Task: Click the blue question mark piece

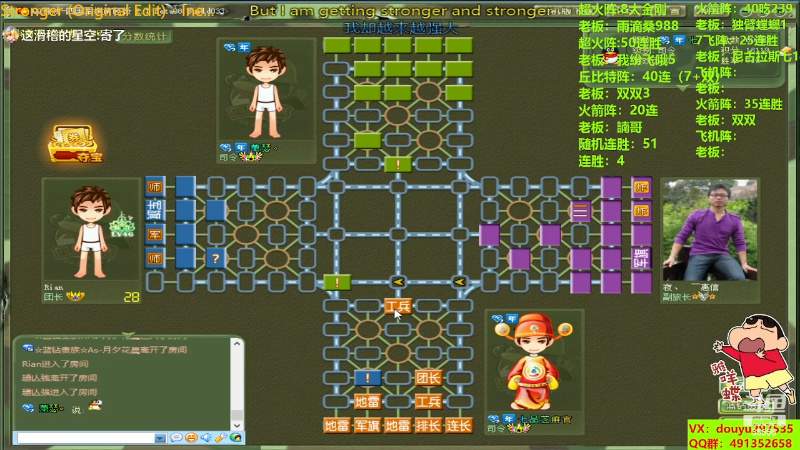Action: click(x=215, y=258)
